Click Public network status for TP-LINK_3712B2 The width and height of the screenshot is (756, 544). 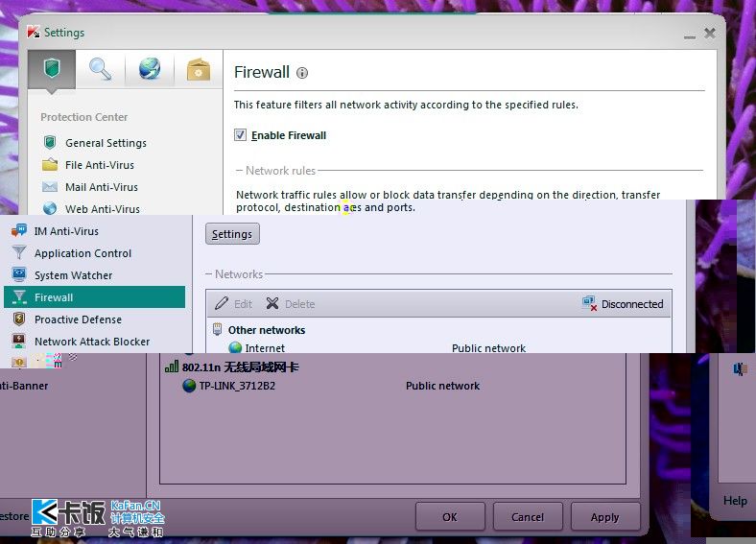point(442,386)
